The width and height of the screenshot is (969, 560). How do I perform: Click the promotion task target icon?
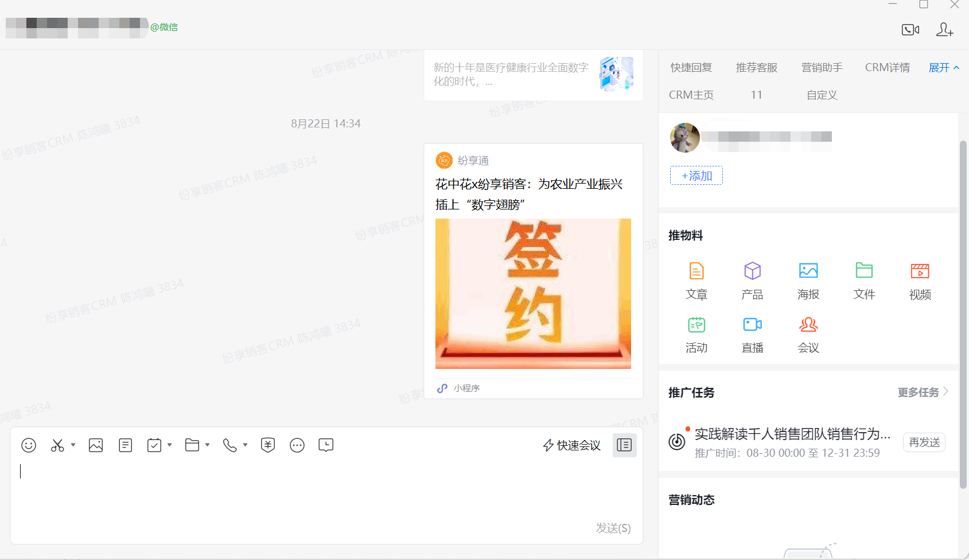(677, 442)
